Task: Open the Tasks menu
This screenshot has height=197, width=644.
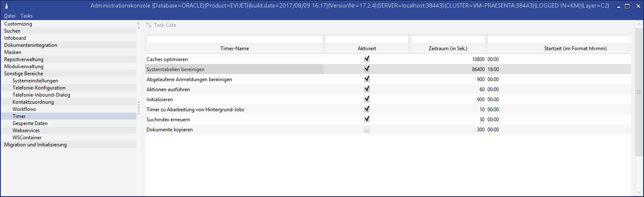Action: [x=26, y=16]
